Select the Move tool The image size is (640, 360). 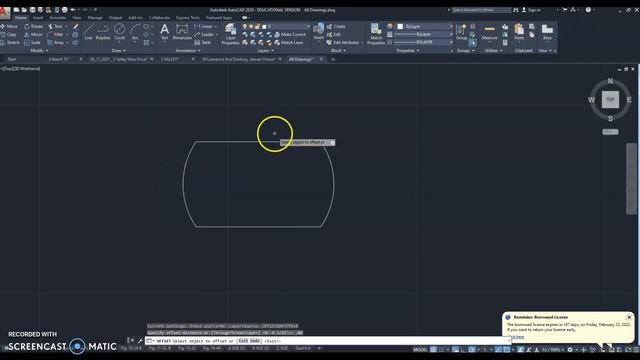pyautogui.click(x=9, y=27)
